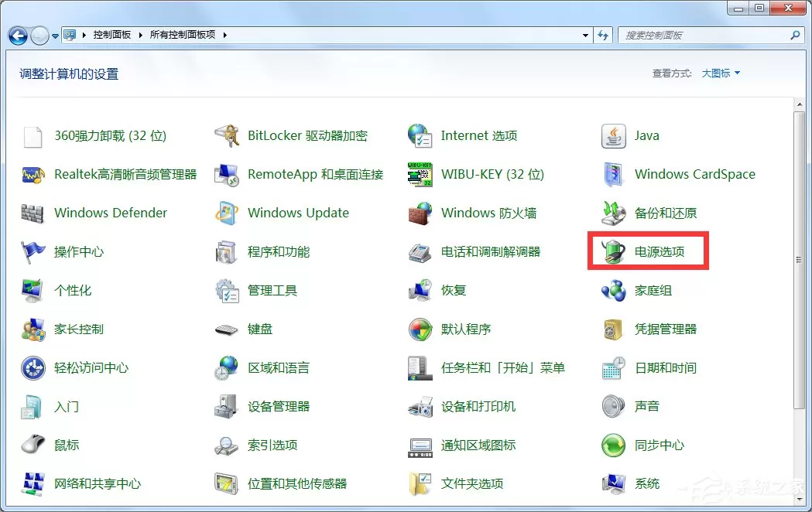Viewport: 812px width, 512px height.
Task: Open the 键盘 keyboard icon
Action: point(226,329)
